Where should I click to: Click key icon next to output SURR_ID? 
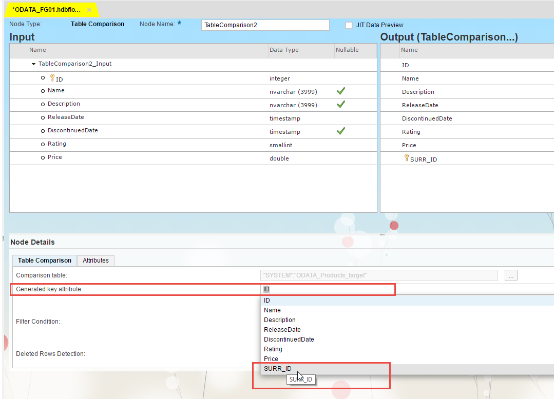406,158
